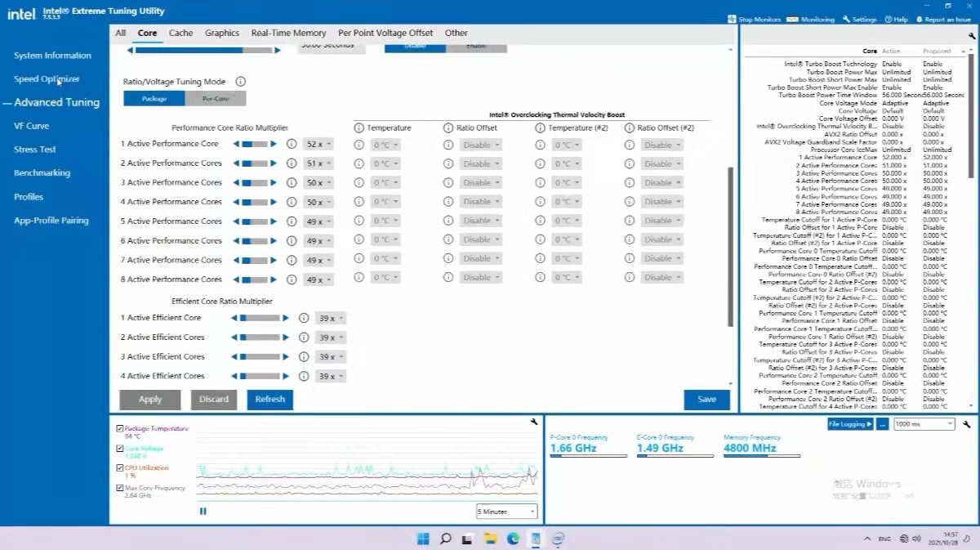Select the Disable toggle option at top
The height and width of the screenshot is (550, 980).
tap(415, 47)
